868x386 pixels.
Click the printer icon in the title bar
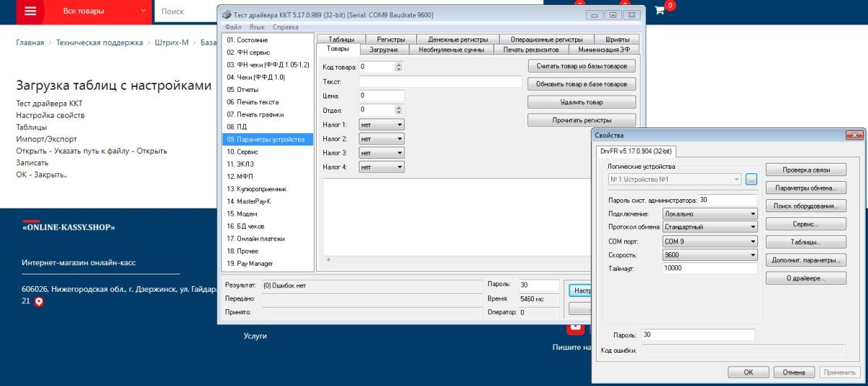tap(226, 15)
